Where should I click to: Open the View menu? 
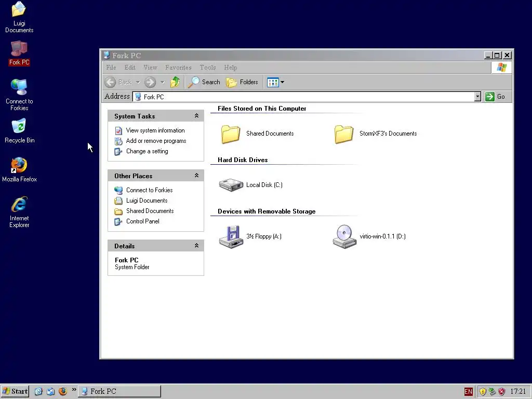pos(150,68)
